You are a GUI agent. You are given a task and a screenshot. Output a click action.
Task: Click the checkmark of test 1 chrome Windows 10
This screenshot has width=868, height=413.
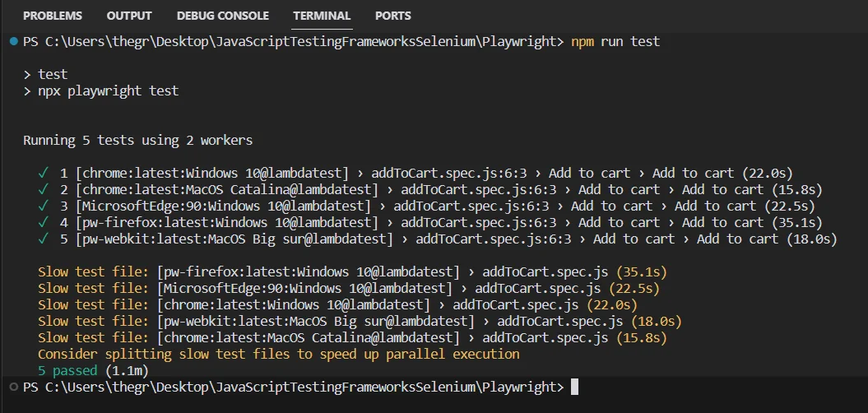click(x=43, y=174)
